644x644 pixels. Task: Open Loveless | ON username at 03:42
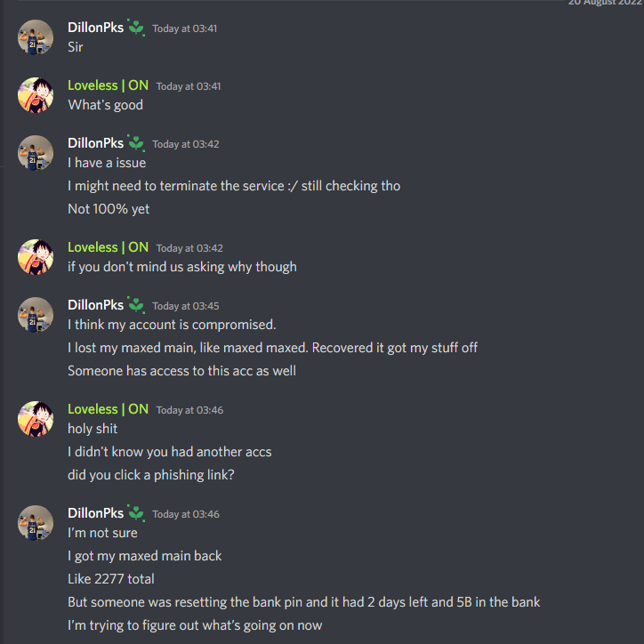click(108, 247)
